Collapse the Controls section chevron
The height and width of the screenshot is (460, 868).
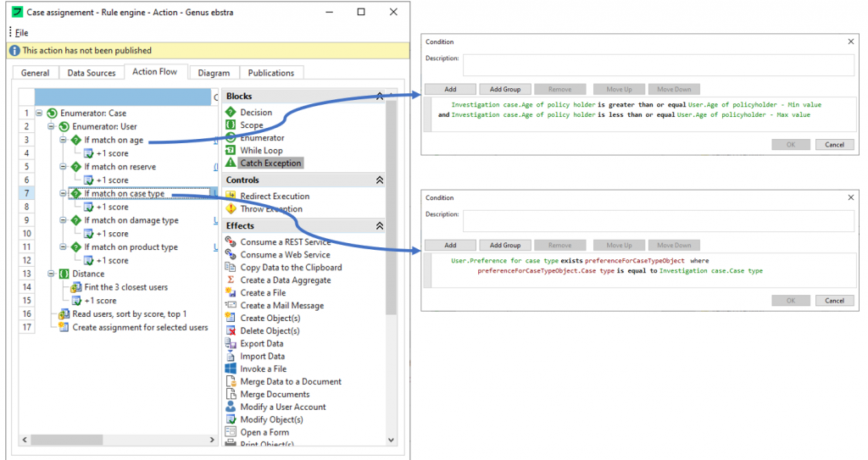(380, 180)
